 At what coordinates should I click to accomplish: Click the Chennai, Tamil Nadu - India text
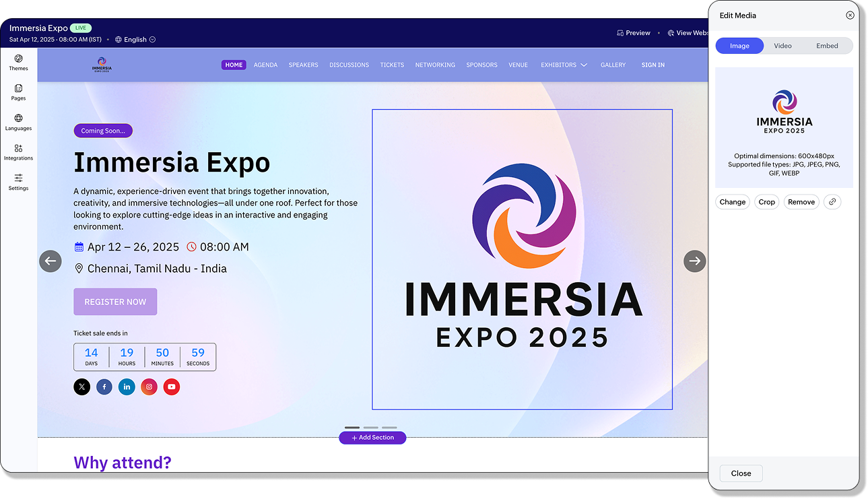tap(157, 269)
